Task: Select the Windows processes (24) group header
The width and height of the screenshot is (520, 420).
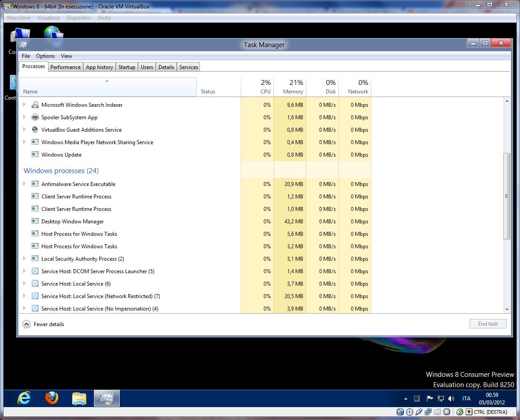Action: 61,171
